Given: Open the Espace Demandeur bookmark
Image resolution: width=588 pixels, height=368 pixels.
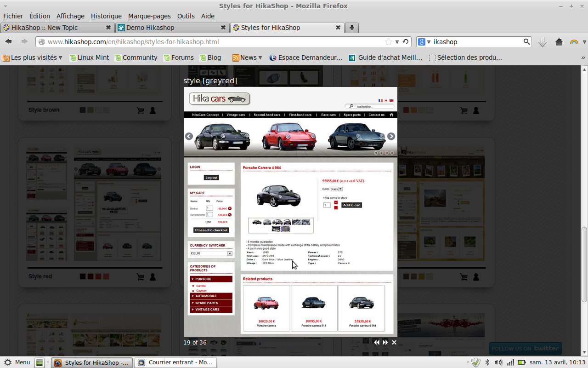Looking at the screenshot, I should (x=306, y=57).
